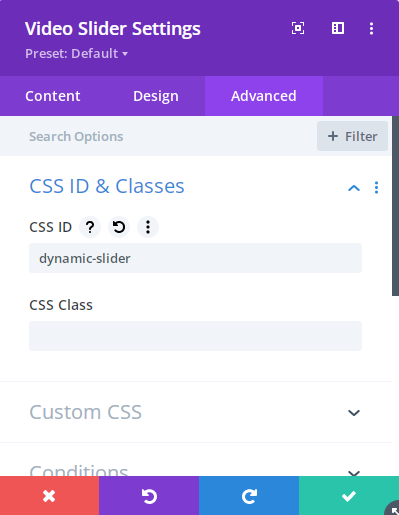Reset the CSS ID field value

point(119,227)
